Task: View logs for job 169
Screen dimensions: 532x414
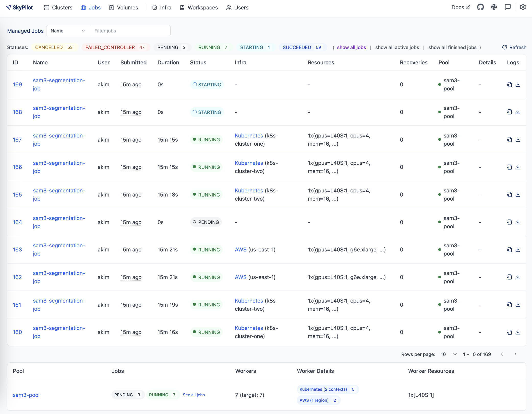Action: pyautogui.click(x=509, y=84)
